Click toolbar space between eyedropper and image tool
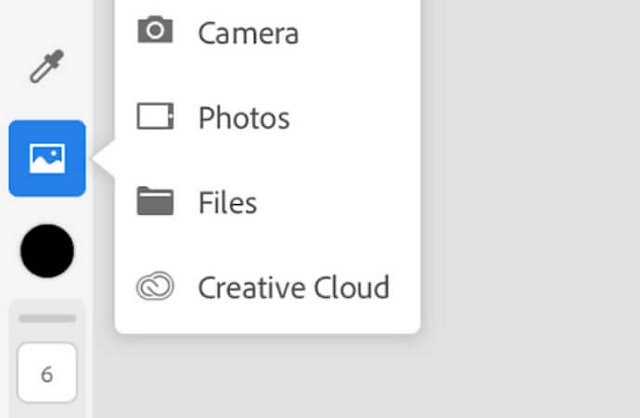This screenshot has width=640, height=418. [x=47, y=102]
